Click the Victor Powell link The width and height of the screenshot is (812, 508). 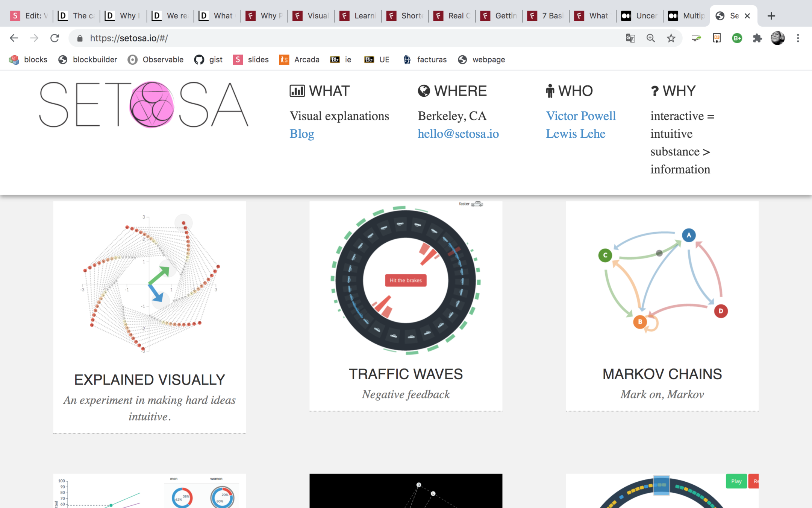581,116
